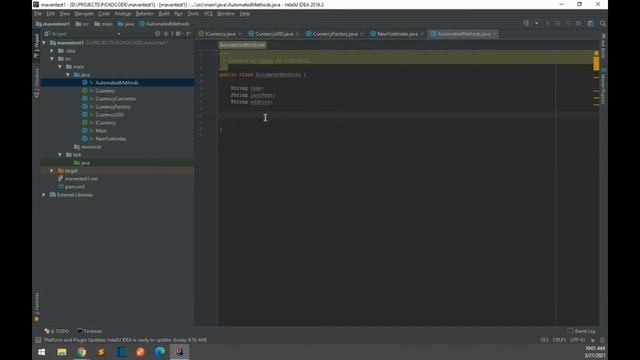640x360 pixels.
Task: Close the AutomatedMethods.java tab
Action: [x=494, y=34]
